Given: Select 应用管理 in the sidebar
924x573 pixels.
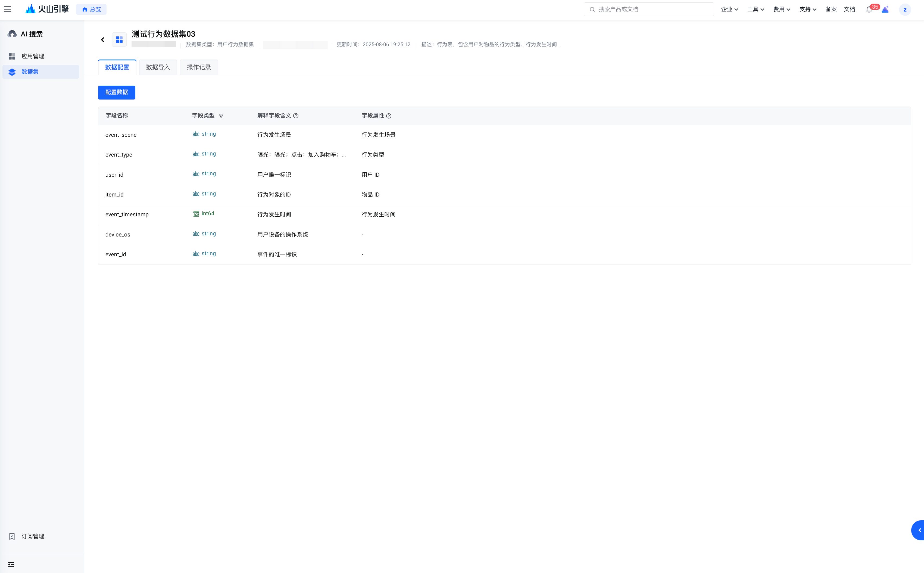Looking at the screenshot, I should 33,56.
